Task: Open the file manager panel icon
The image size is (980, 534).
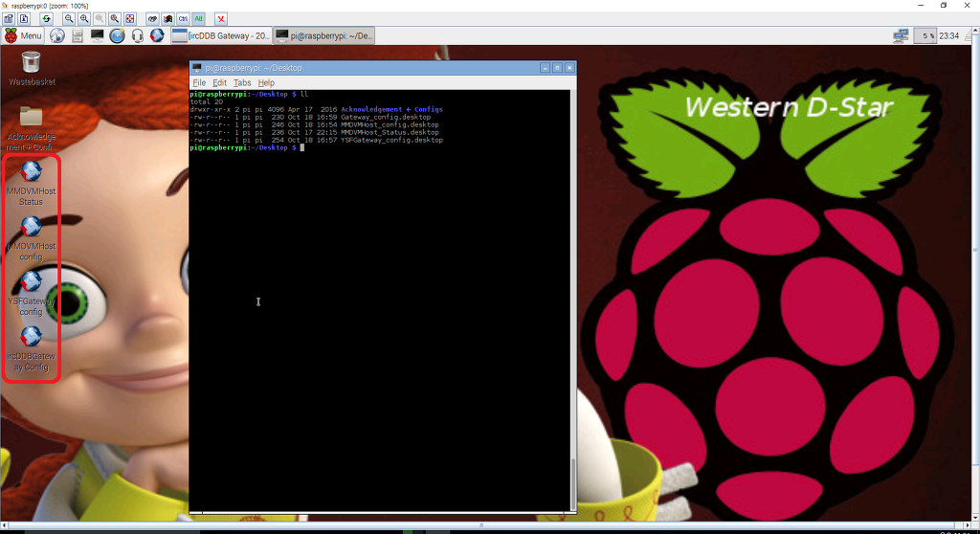Action: 78,35
